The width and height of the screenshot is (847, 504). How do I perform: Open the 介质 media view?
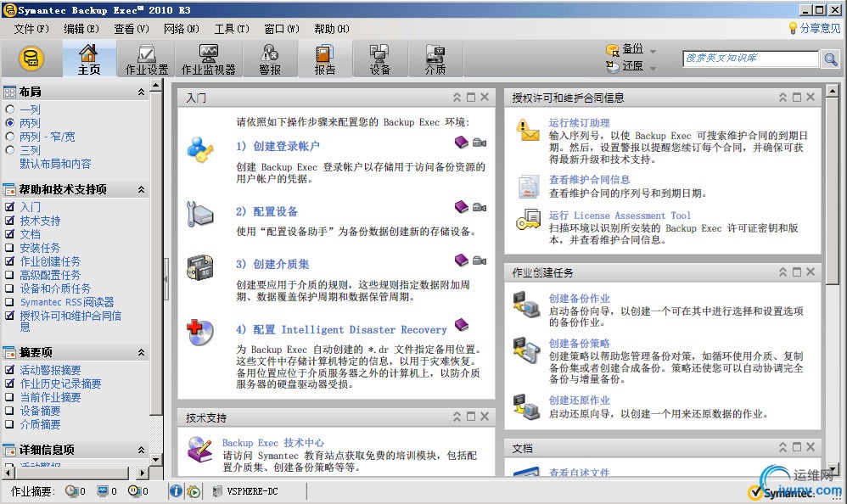click(x=435, y=59)
